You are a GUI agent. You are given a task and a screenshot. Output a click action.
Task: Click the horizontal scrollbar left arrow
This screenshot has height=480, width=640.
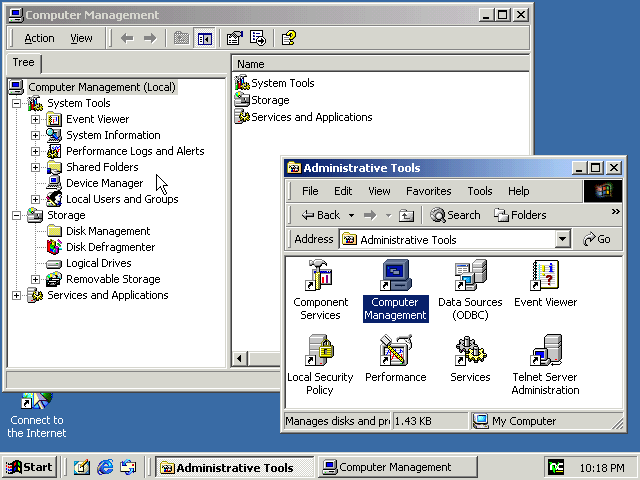click(x=240, y=359)
